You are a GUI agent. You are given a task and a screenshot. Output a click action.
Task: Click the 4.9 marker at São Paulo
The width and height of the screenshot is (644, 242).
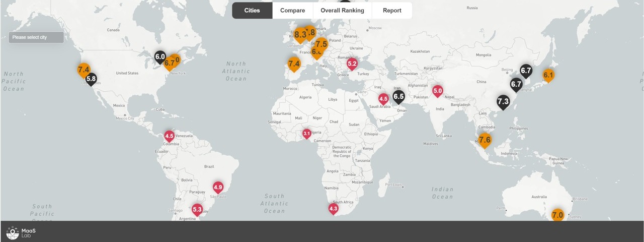pos(218,187)
